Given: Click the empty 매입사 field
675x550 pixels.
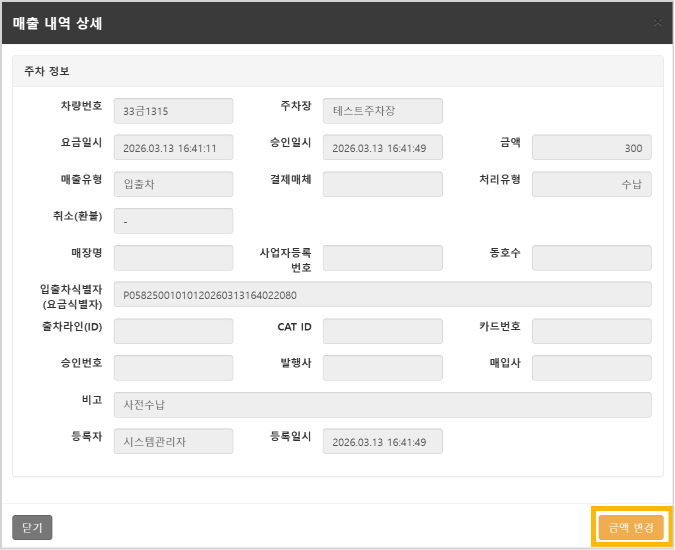Looking at the screenshot, I should [x=591, y=368].
